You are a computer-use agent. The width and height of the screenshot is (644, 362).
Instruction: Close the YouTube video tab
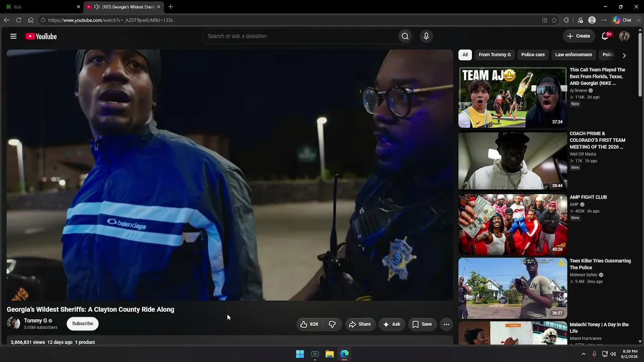coord(158,7)
